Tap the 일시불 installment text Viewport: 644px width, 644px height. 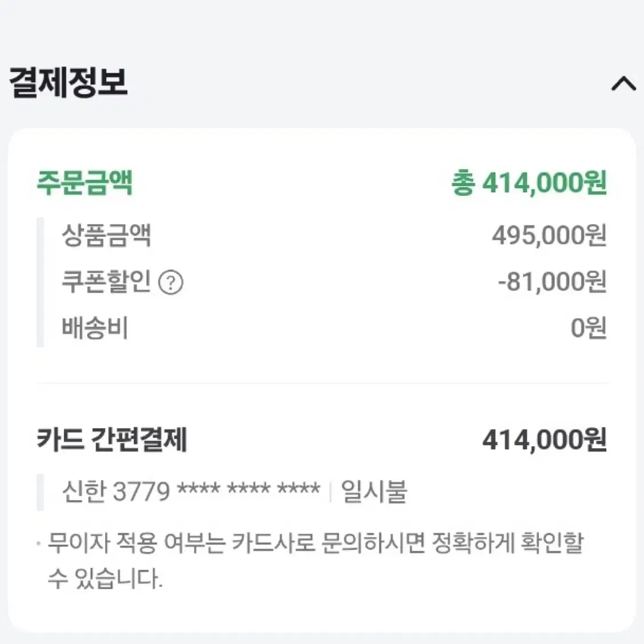[x=374, y=491]
